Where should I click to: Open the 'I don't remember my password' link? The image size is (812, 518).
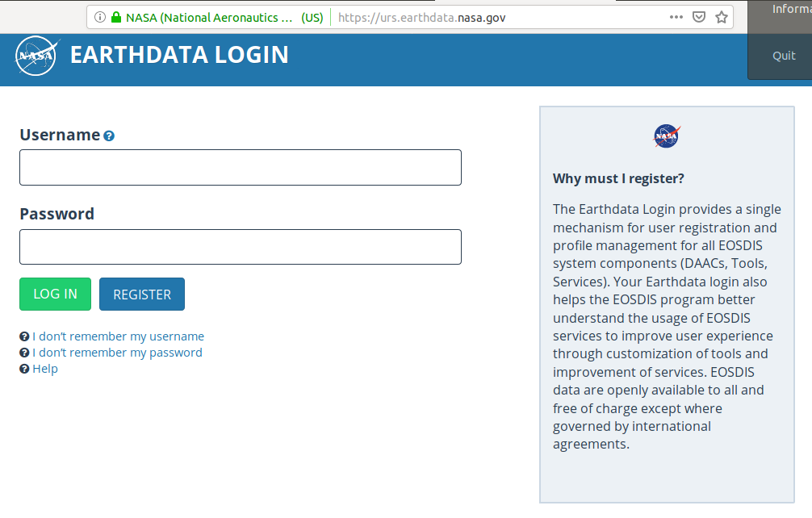point(116,352)
